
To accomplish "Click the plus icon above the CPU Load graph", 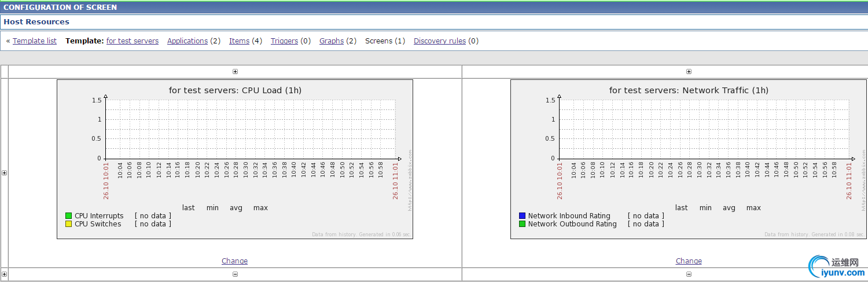I will tap(235, 72).
